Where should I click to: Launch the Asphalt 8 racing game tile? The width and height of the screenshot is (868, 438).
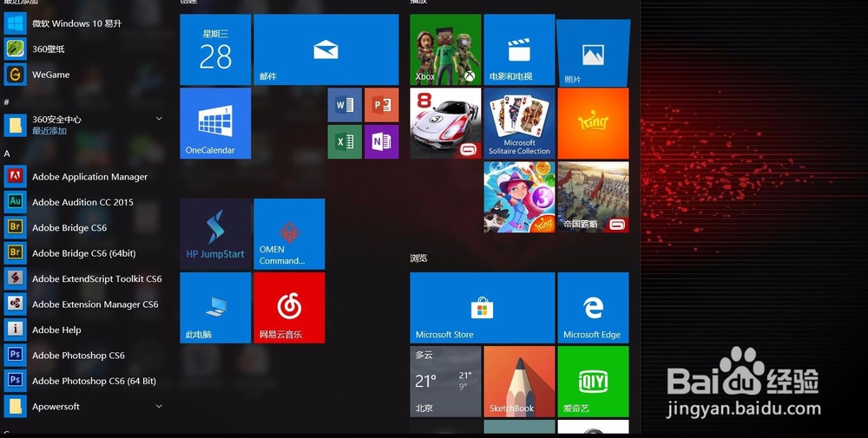click(x=445, y=123)
